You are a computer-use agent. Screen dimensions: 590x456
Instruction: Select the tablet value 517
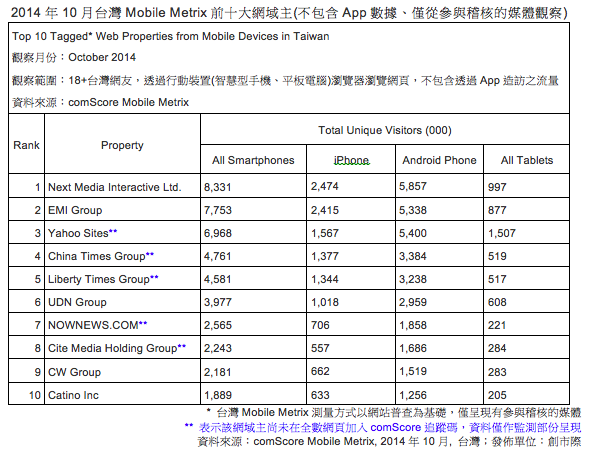click(497, 279)
